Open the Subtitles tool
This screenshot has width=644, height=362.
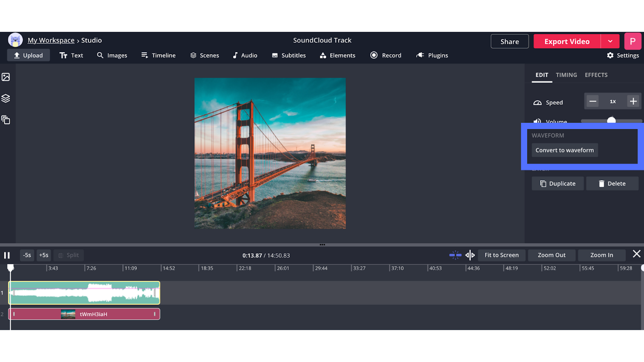point(289,55)
